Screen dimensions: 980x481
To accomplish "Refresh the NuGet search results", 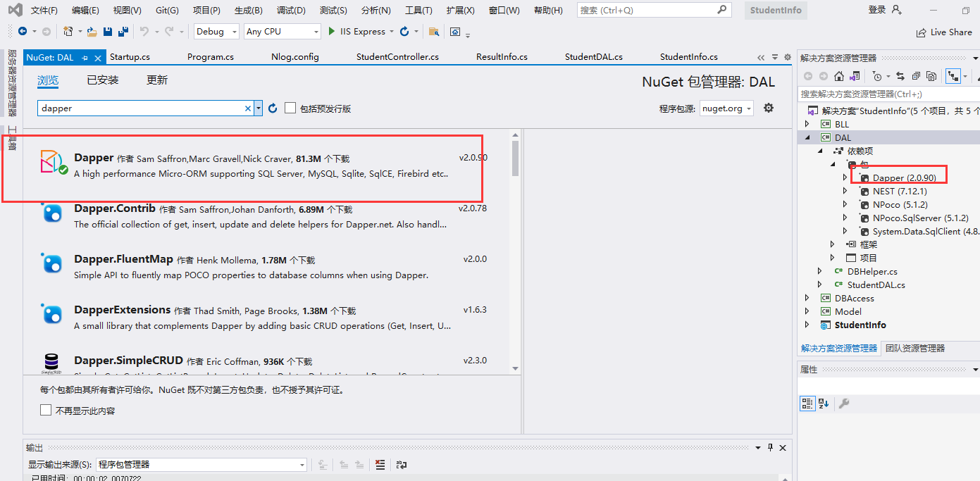I will coord(273,108).
